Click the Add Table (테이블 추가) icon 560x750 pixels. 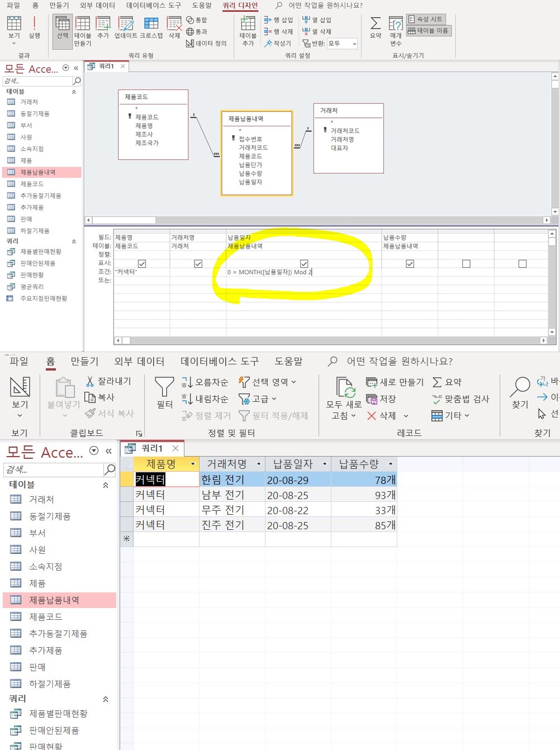248,26
